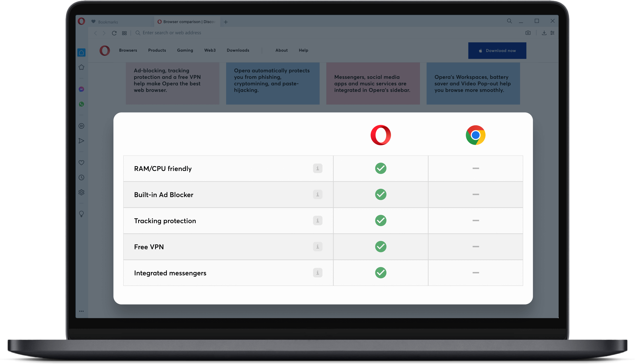Image resolution: width=635 pixels, height=364 pixels.
Task: Click the Download now button
Action: (497, 50)
